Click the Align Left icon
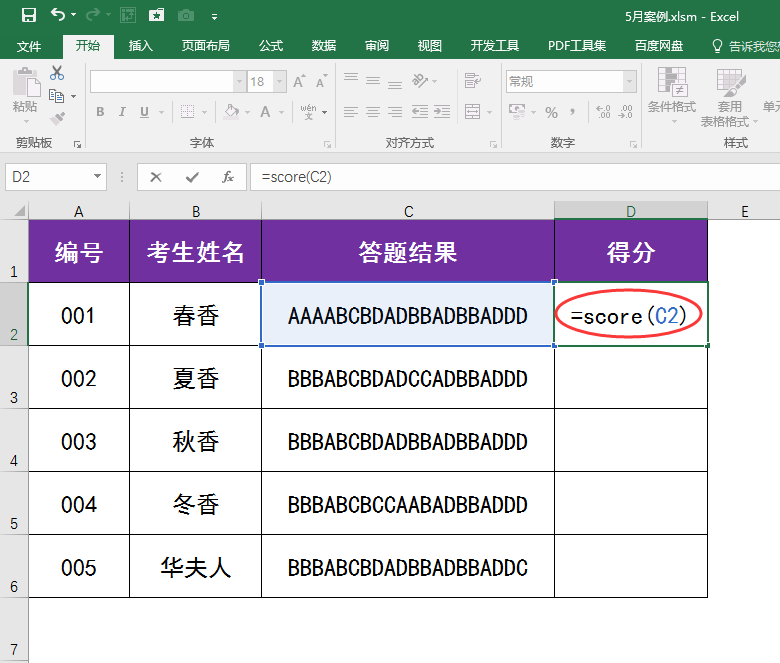This screenshot has height=663, width=780. tap(351, 112)
